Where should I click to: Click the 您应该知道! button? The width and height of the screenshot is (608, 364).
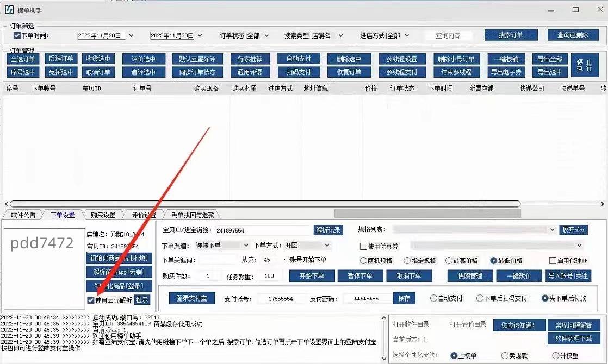(519, 325)
